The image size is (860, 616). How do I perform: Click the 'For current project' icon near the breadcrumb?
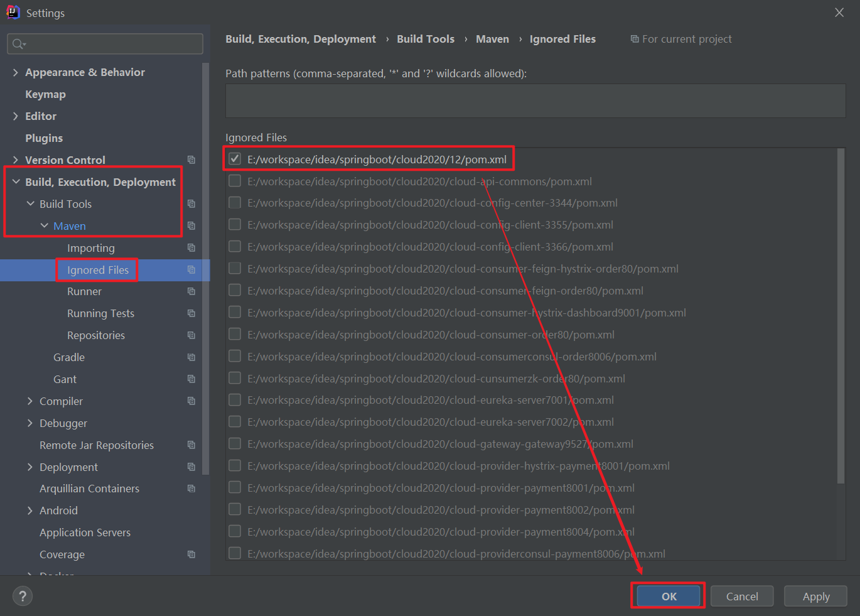[x=635, y=38]
